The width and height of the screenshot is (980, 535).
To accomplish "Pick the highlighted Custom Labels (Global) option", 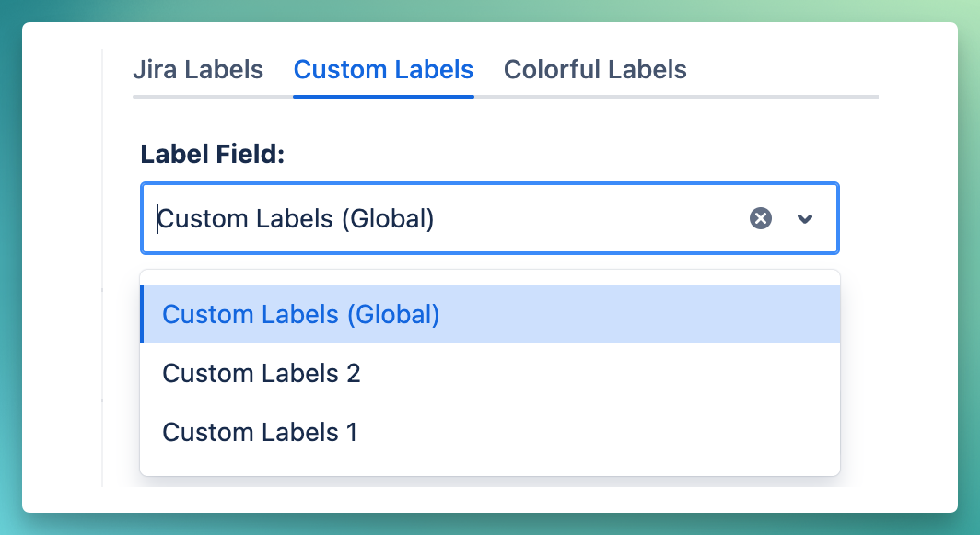I will tap(301, 314).
